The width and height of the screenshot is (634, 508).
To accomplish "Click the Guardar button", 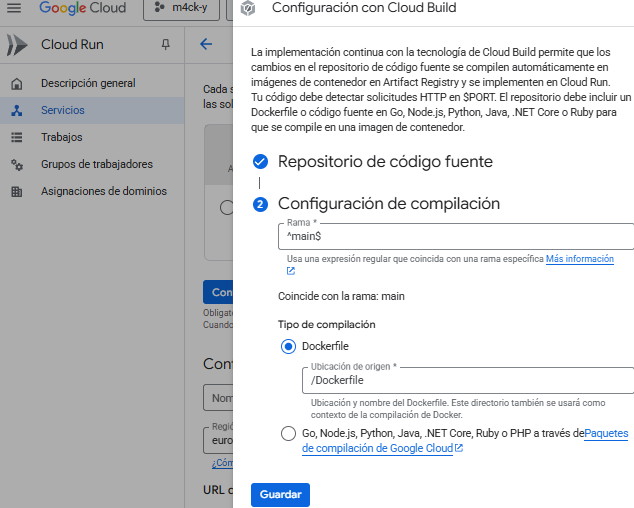I will tap(280, 495).
